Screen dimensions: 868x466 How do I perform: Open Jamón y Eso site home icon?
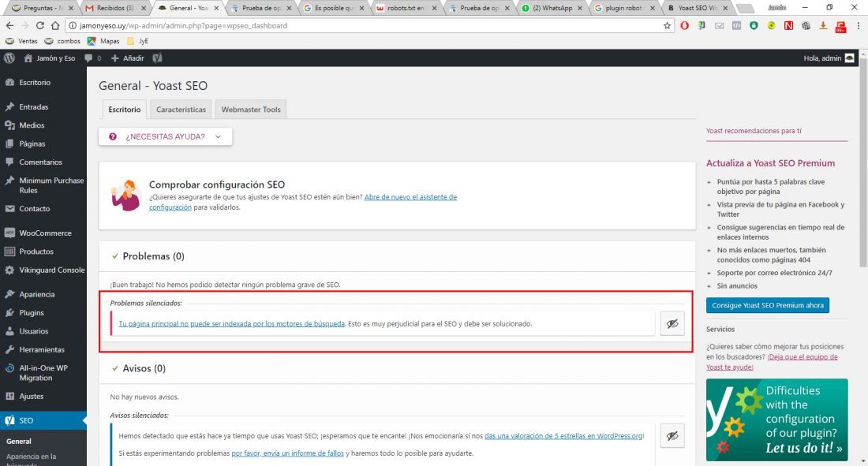28,58
